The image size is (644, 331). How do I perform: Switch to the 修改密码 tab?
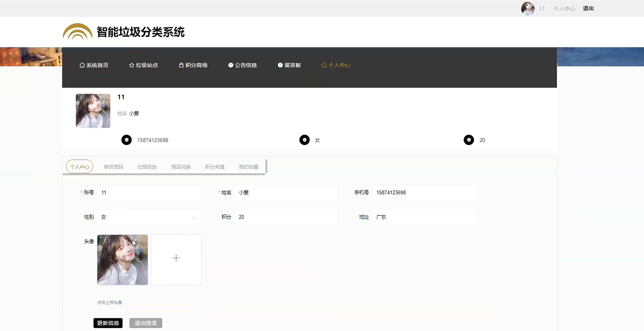tap(113, 167)
